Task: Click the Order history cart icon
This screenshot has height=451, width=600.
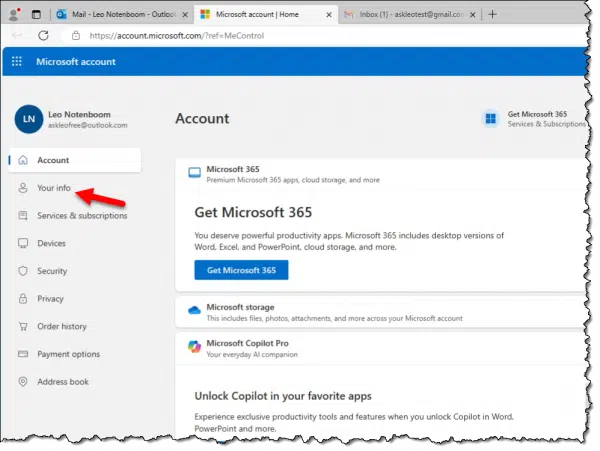Action: coord(23,326)
